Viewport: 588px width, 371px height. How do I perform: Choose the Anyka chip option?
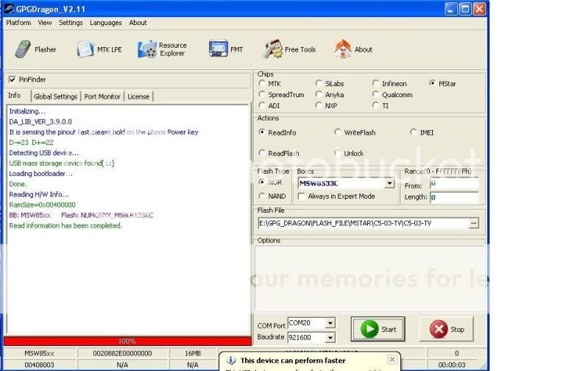(x=319, y=94)
